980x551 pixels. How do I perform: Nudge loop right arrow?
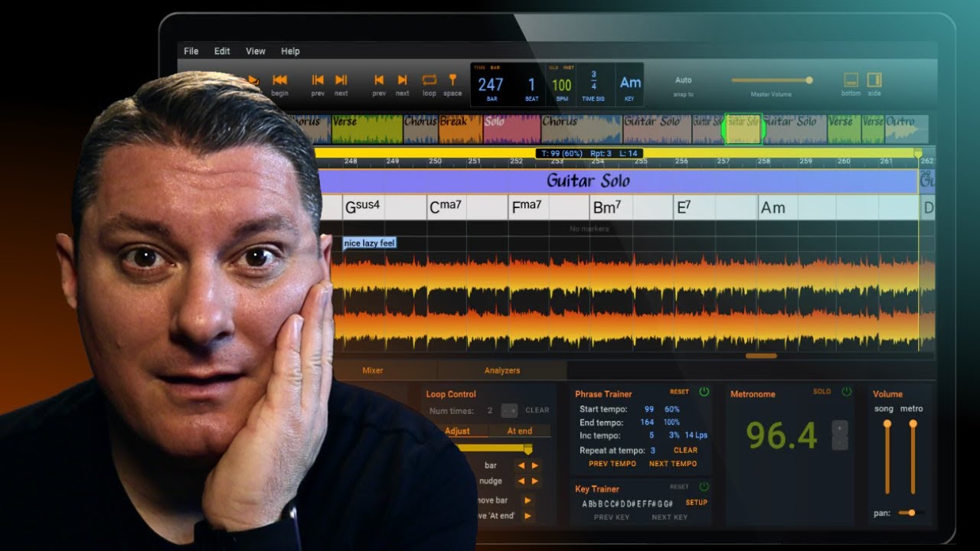(534, 481)
